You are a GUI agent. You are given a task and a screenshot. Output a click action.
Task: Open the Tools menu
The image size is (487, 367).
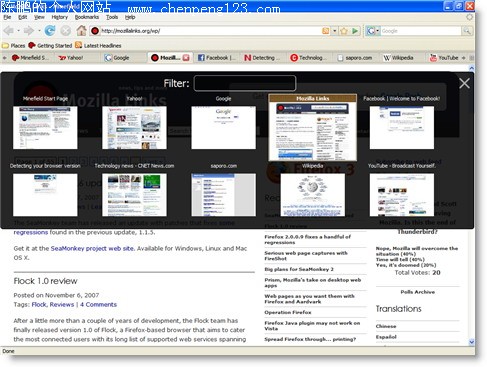112,17
